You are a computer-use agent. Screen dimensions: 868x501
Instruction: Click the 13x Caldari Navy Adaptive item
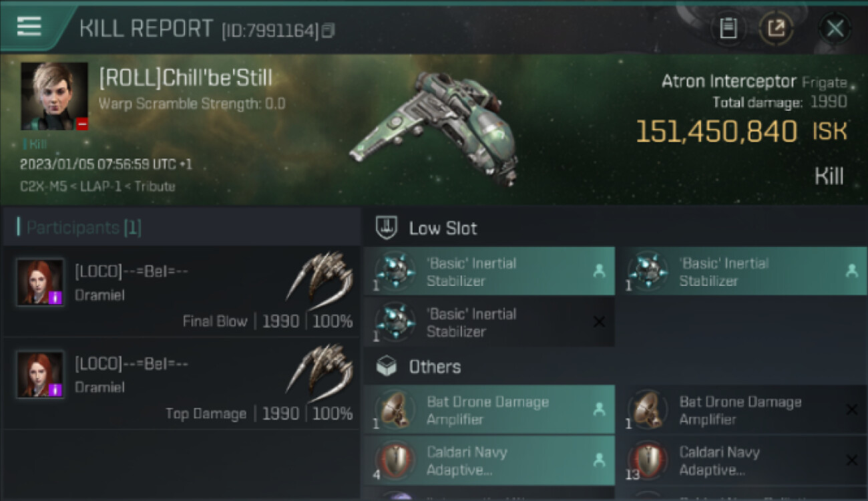[741, 460]
